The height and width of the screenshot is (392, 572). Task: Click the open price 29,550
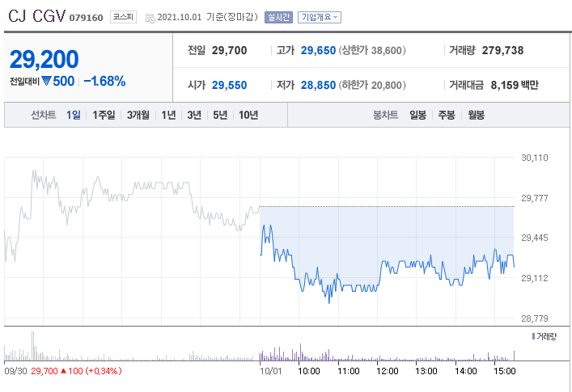click(229, 85)
